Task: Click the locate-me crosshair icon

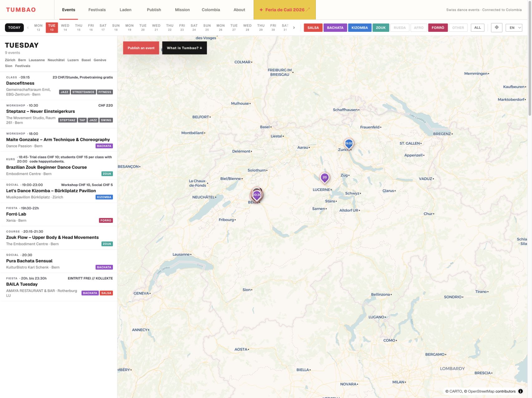Action: [496, 27]
